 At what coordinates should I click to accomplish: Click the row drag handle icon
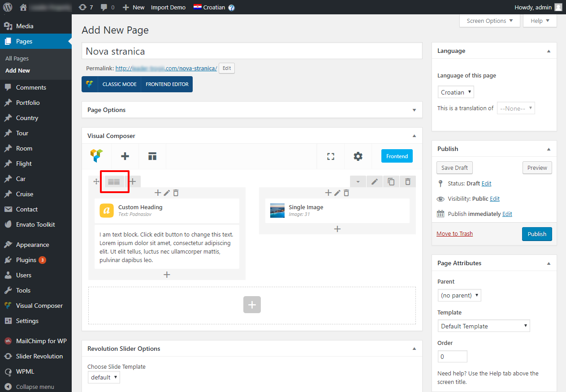click(96, 181)
